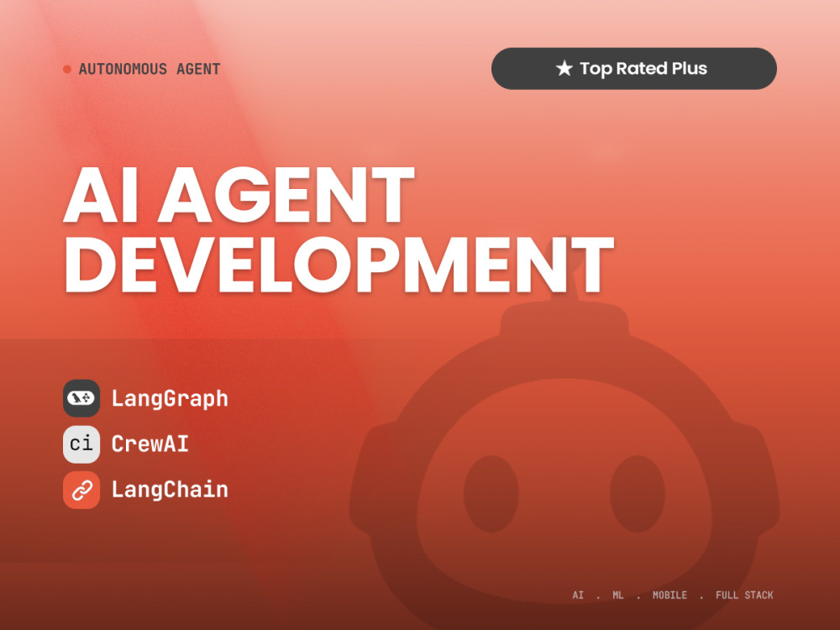Viewport: 840px width, 630px height.
Task: Click the orange dot before 'AUTONOMOUS AGENT'
Action: pos(67,69)
